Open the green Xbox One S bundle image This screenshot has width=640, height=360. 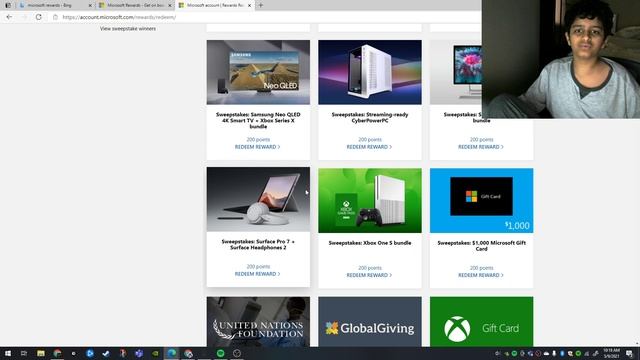tap(370, 200)
